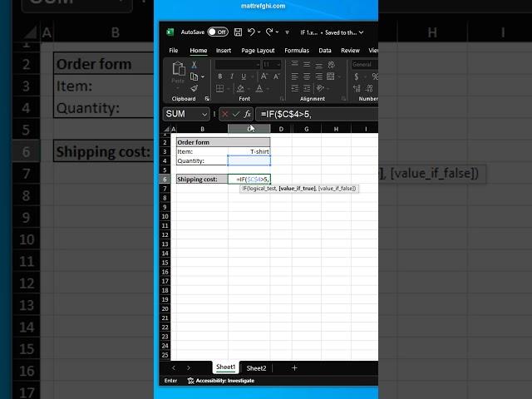532x399 pixels.
Task: Open the General number format dropdown
Action: tap(364, 65)
